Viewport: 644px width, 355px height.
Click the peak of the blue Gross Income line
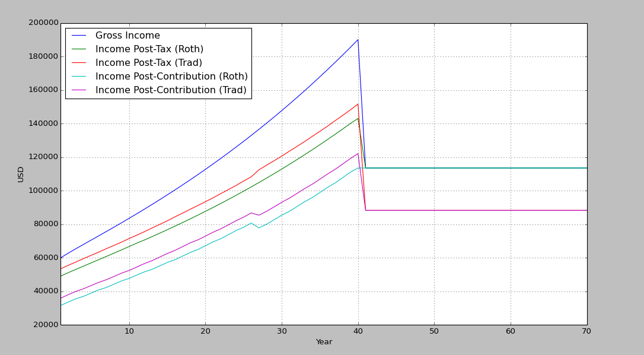tap(358, 40)
